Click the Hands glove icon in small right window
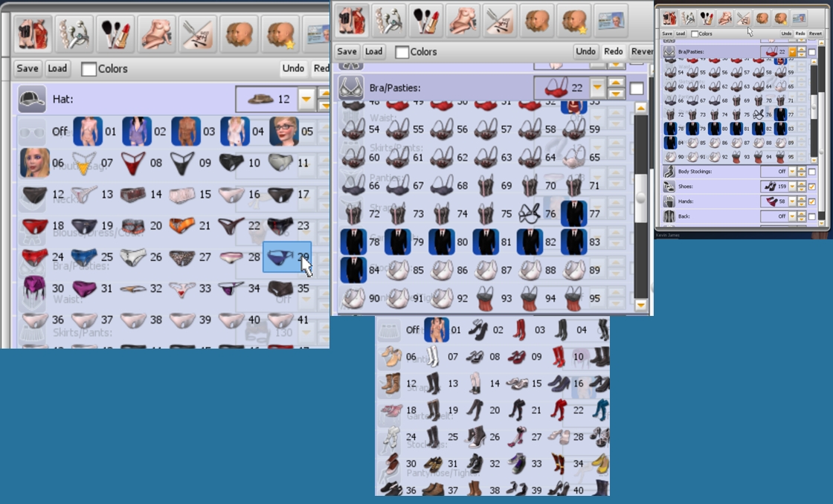 669,201
